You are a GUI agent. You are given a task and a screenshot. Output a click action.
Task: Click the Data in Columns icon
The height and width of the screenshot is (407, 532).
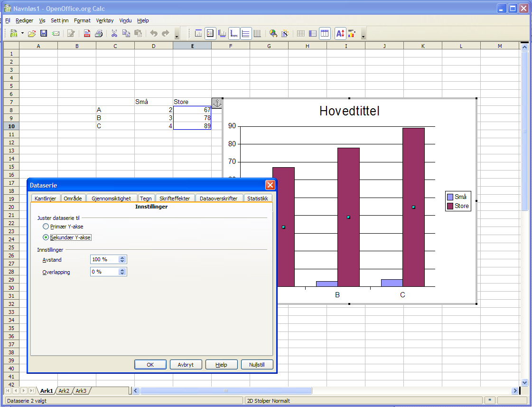(x=325, y=33)
